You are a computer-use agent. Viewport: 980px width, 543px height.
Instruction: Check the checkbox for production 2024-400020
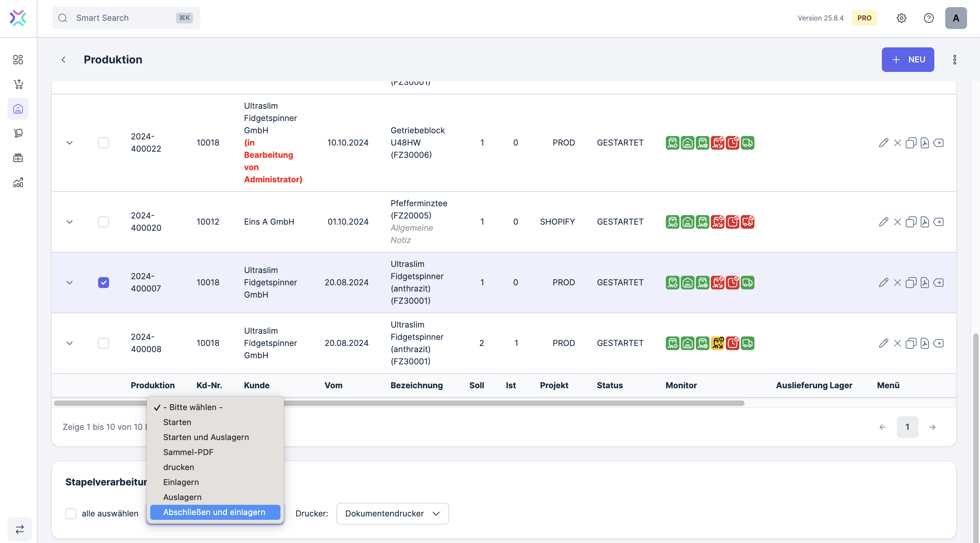[x=104, y=222]
